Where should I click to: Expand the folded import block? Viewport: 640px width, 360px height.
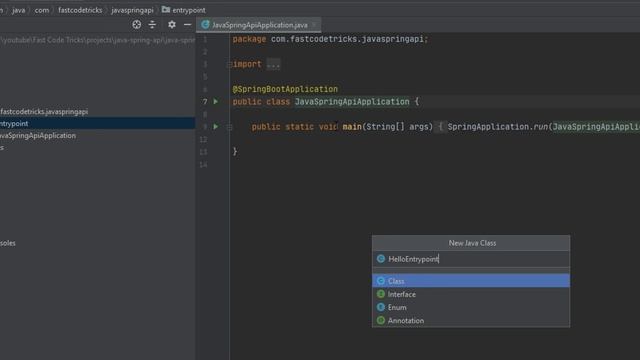point(229,64)
